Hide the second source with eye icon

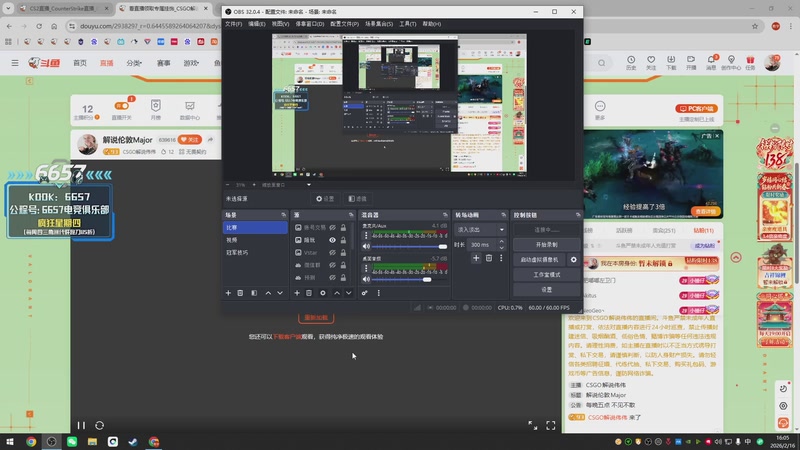pyautogui.click(x=332, y=240)
